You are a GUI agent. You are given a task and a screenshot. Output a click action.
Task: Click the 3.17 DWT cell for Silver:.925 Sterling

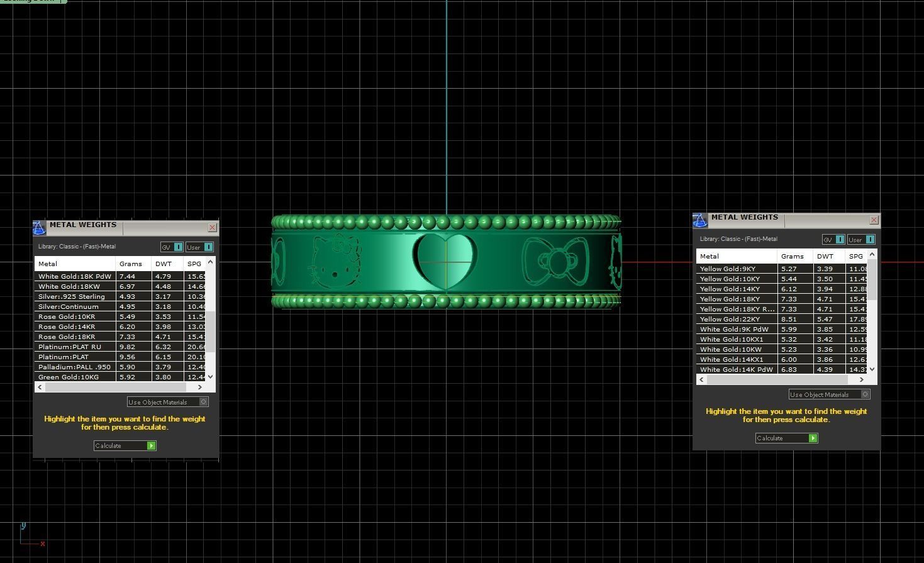[x=167, y=296]
